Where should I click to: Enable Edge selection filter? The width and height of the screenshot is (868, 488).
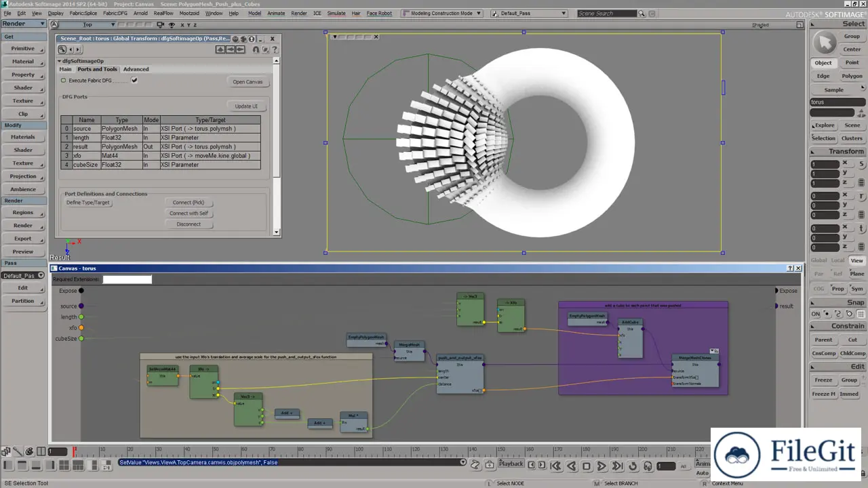tap(823, 76)
